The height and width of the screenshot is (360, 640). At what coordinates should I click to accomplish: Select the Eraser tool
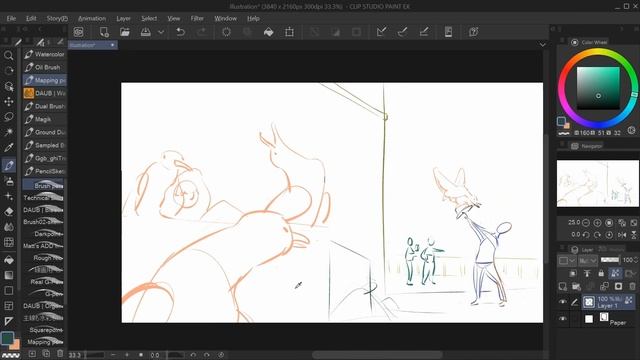coord(8,211)
